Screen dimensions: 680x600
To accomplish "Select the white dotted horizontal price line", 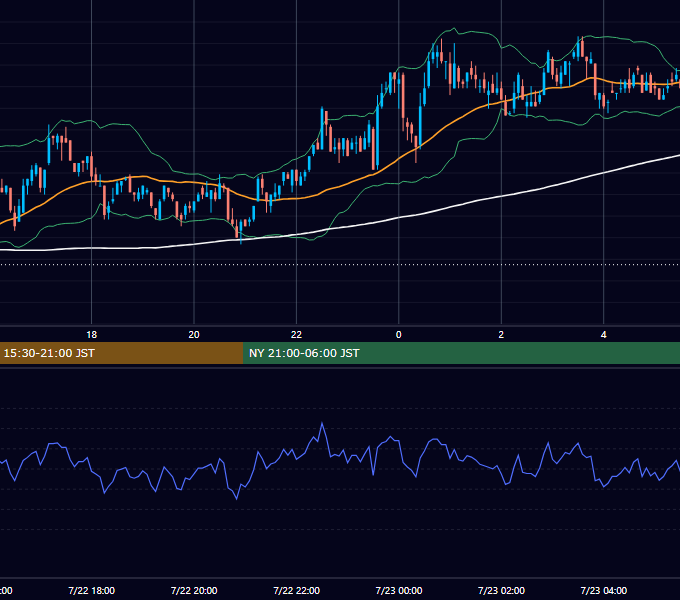I will pyautogui.click(x=340, y=264).
